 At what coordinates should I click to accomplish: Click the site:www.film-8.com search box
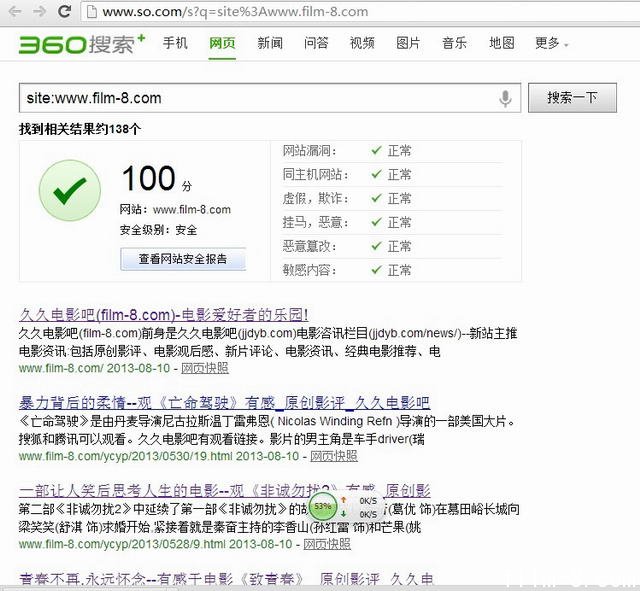(x=270, y=98)
